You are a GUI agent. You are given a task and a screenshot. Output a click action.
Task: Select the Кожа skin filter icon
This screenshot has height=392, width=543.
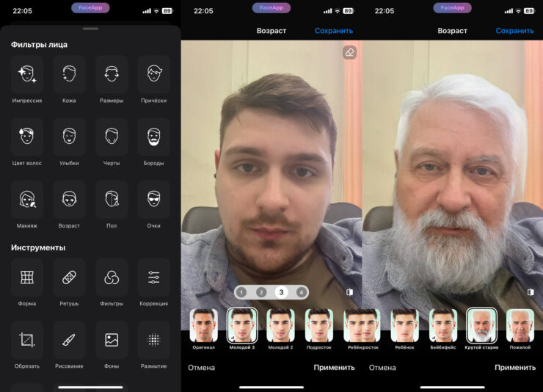click(x=69, y=75)
